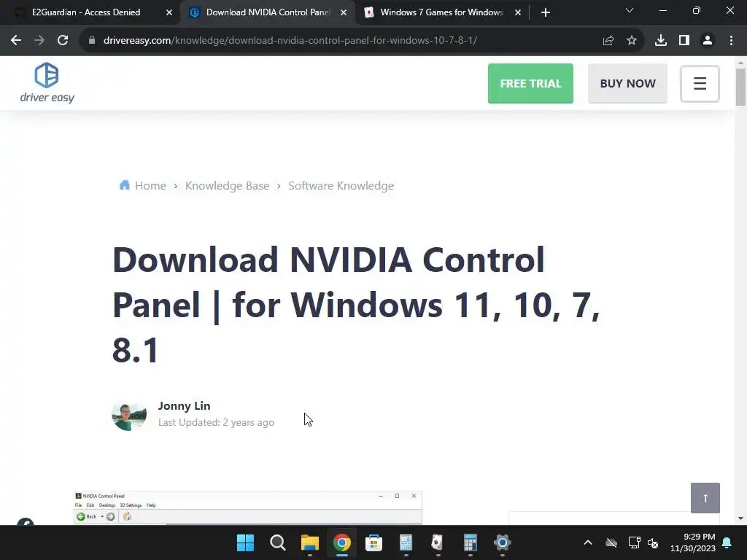Click the page vertical scrollbar thumb
Image resolution: width=747 pixels, height=560 pixels.
[x=740, y=87]
